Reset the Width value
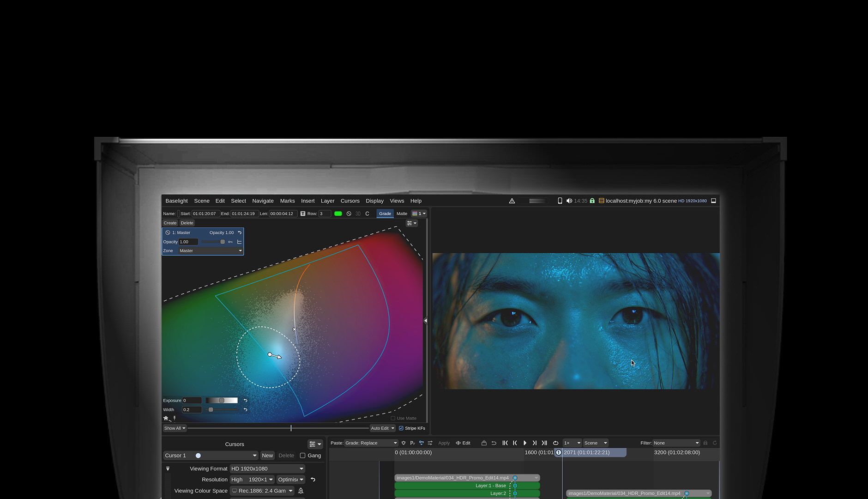Screen dimensions: 868x499 click(246, 410)
